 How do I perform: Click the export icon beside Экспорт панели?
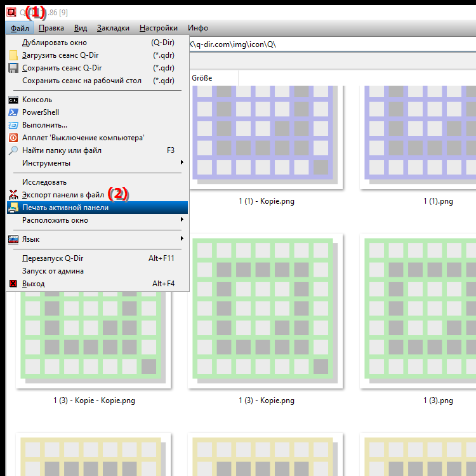(x=13, y=195)
